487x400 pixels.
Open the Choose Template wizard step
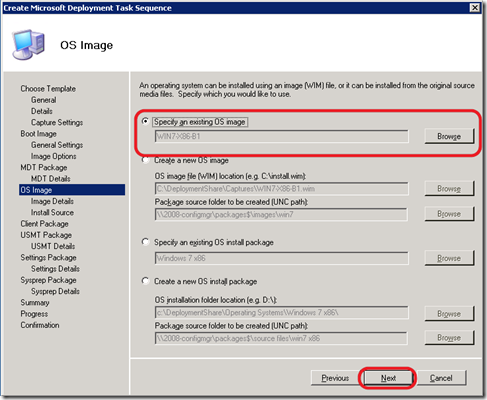[x=48, y=89]
